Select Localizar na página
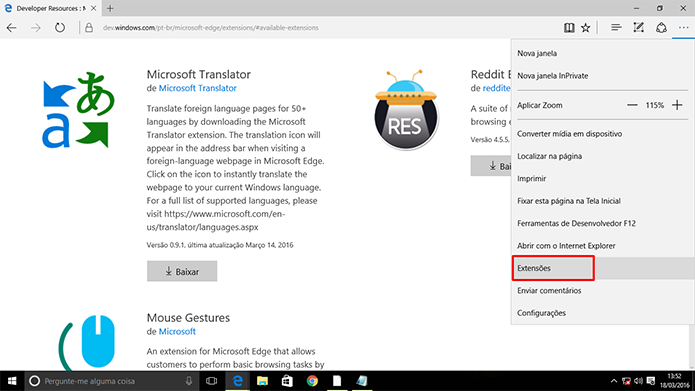This screenshot has width=695, height=391. pos(603,156)
